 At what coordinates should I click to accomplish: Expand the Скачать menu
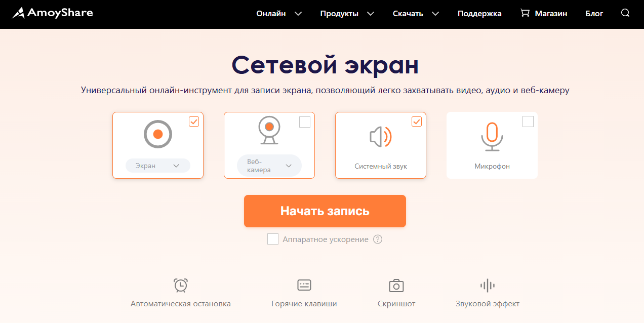[x=416, y=14]
